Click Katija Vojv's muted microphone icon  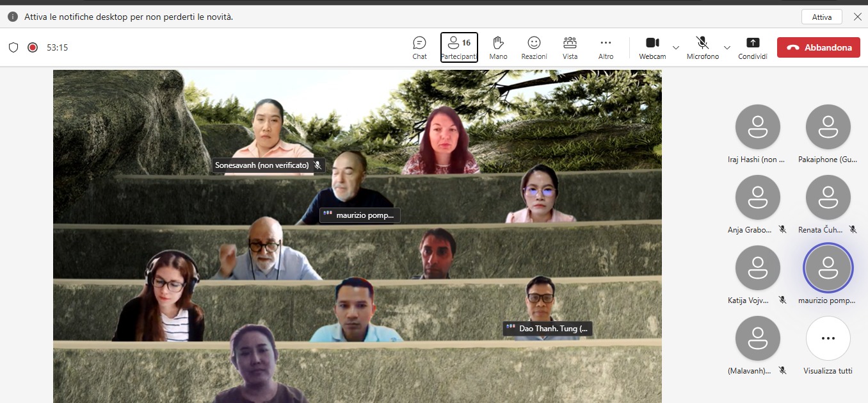(782, 300)
